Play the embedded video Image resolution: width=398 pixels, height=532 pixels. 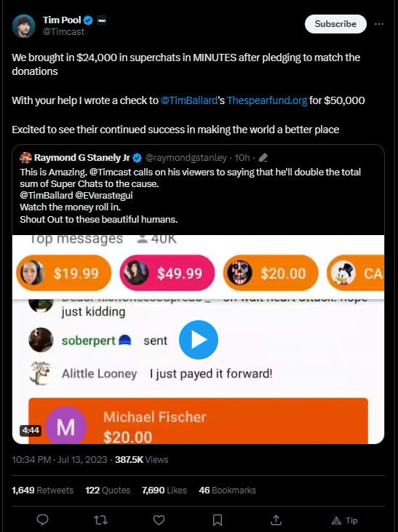click(x=199, y=340)
